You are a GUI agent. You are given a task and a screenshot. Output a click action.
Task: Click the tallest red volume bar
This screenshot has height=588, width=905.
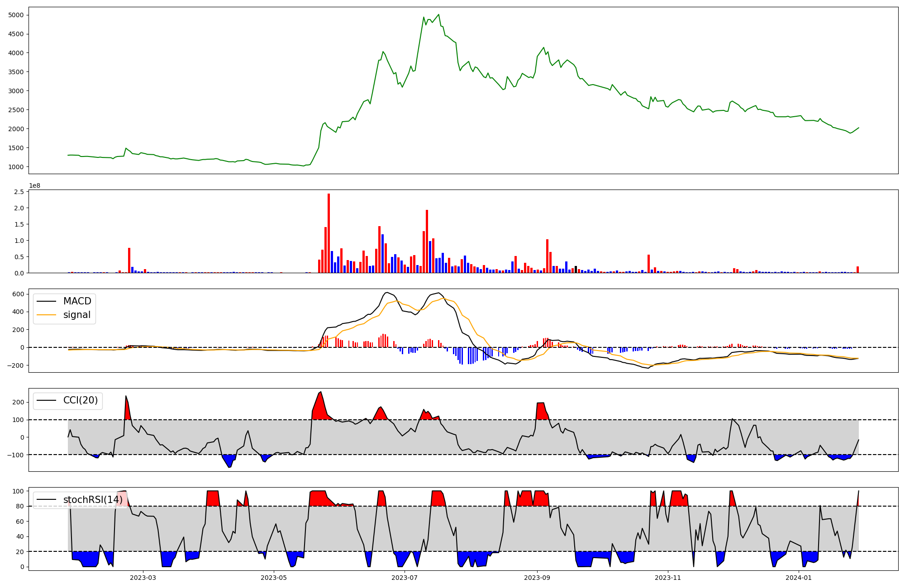click(x=329, y=233)
